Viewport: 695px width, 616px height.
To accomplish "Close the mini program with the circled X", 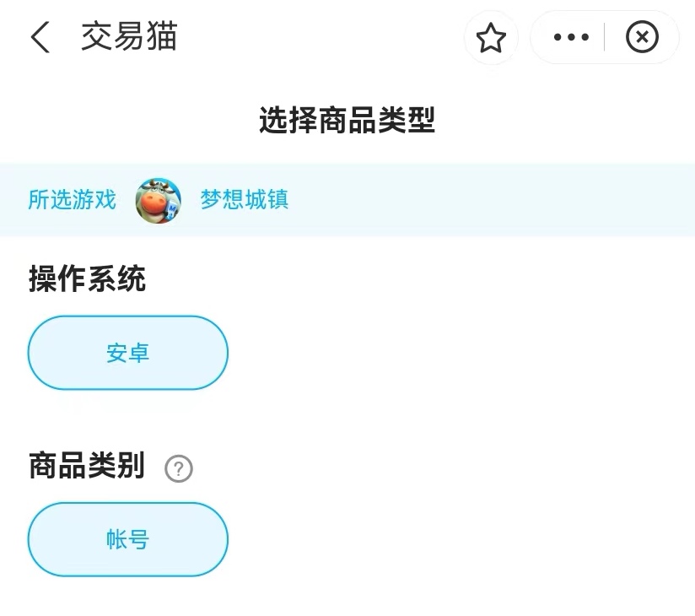I will click(x=642, y=38).
